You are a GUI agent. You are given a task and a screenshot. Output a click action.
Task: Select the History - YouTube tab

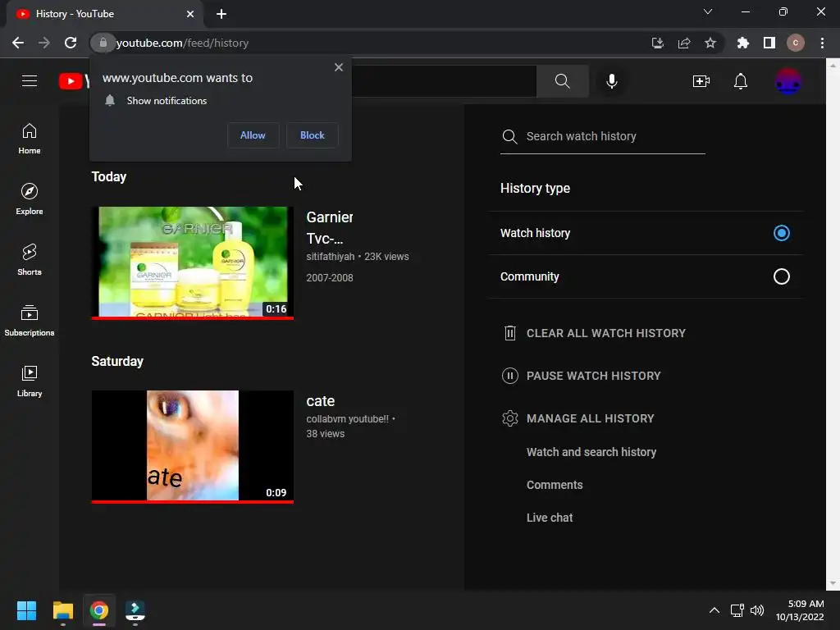[104, 14]
